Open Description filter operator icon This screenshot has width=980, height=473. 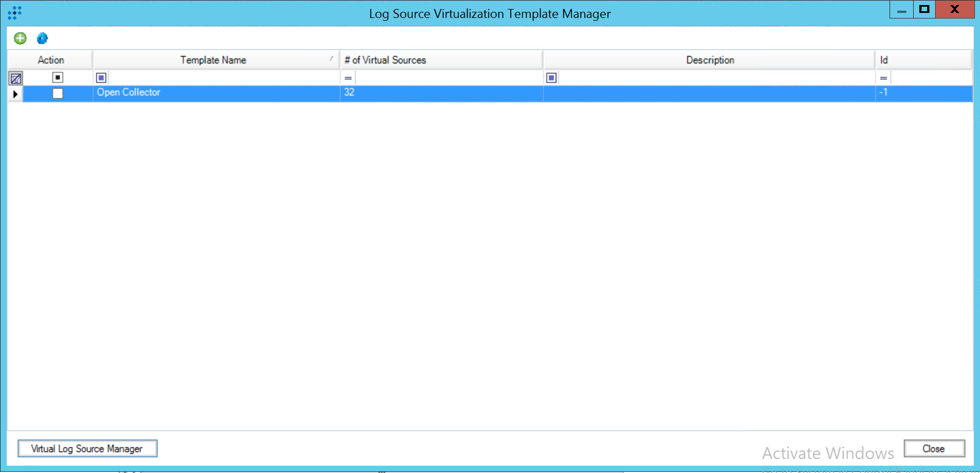[551, 78]
